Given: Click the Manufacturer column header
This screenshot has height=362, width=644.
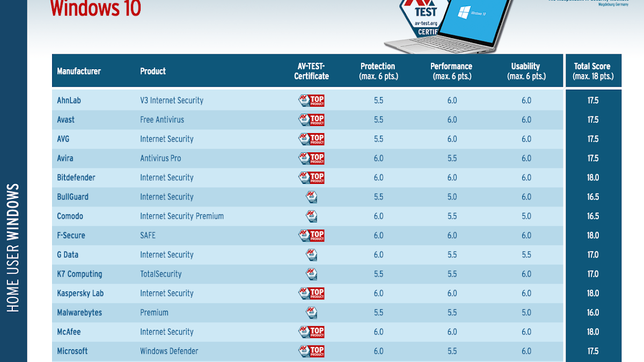Looking at the screenshot, I should (79, 71).
